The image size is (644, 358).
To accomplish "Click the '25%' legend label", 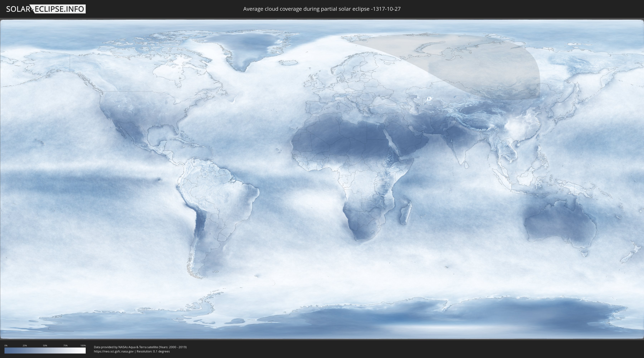I will 25,345.
